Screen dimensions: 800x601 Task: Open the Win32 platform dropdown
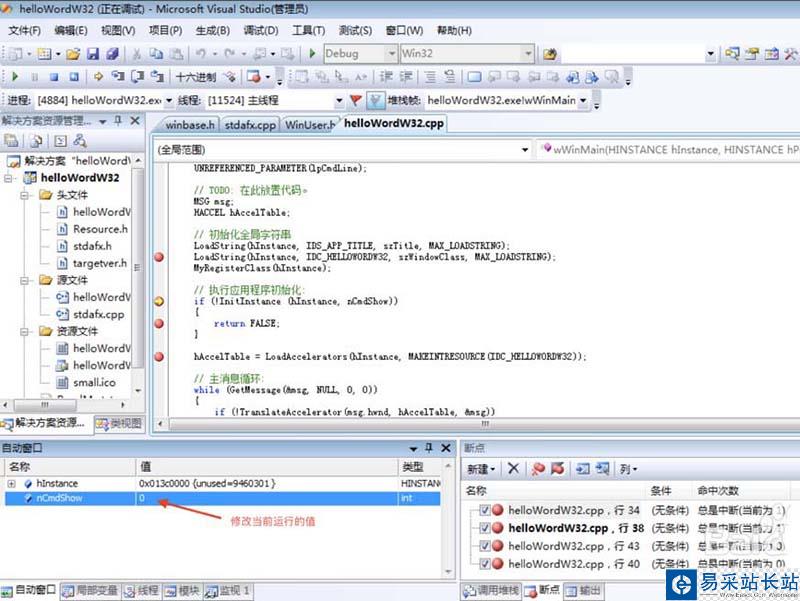(528, 54)
